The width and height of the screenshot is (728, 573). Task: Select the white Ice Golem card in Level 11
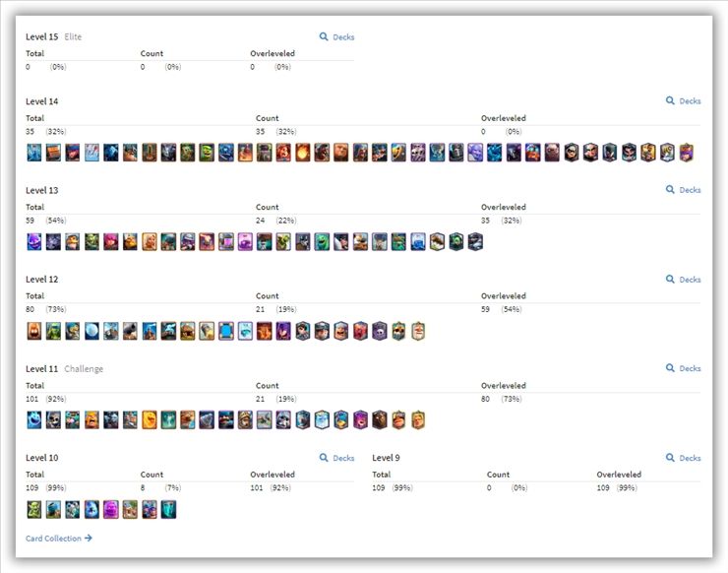click(x=322, y=420)
